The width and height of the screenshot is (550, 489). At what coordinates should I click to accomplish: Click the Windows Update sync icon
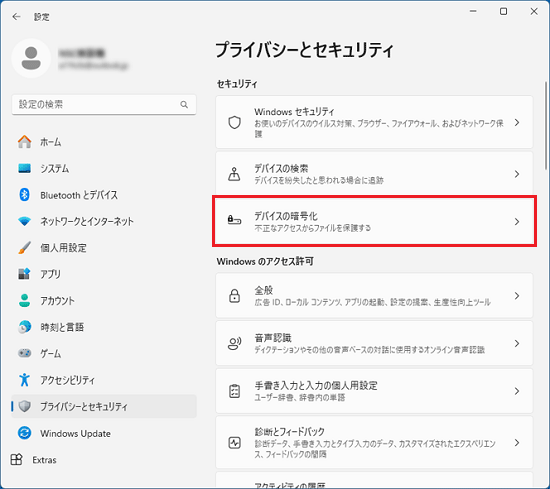click(25, 433)
